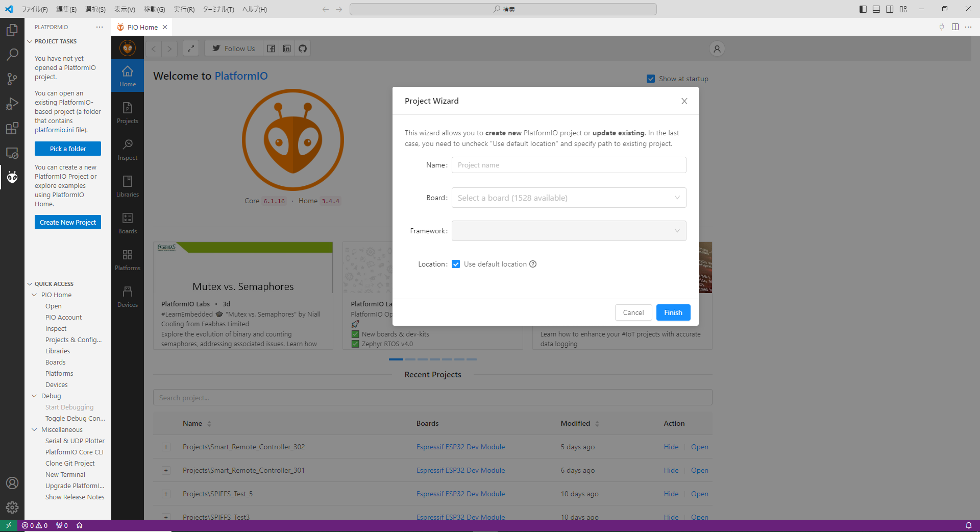The height and width of the screenshot is (532, 980).
Task: Open the Manage gear icon
Action: 12,507
